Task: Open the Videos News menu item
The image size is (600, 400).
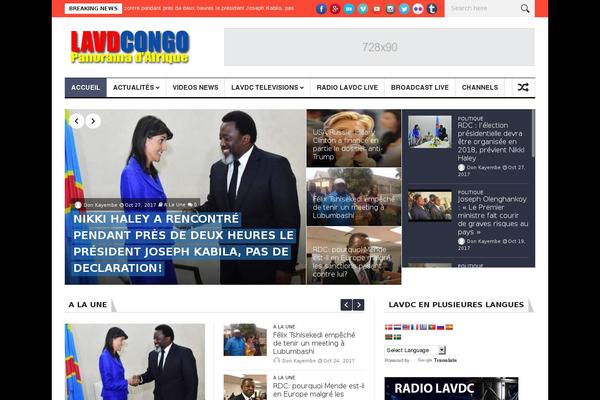Action: click(195, 88)
